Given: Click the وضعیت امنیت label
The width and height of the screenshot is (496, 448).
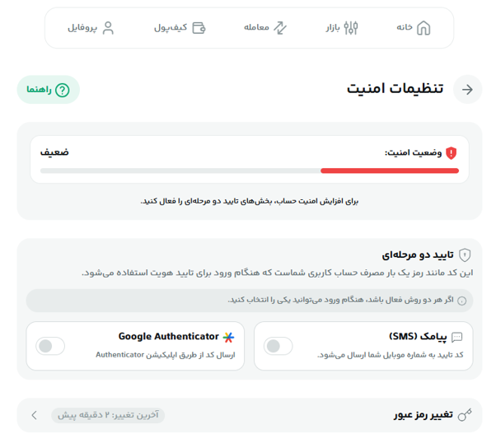Looking at the screenshot, I should tap(413, 153).
